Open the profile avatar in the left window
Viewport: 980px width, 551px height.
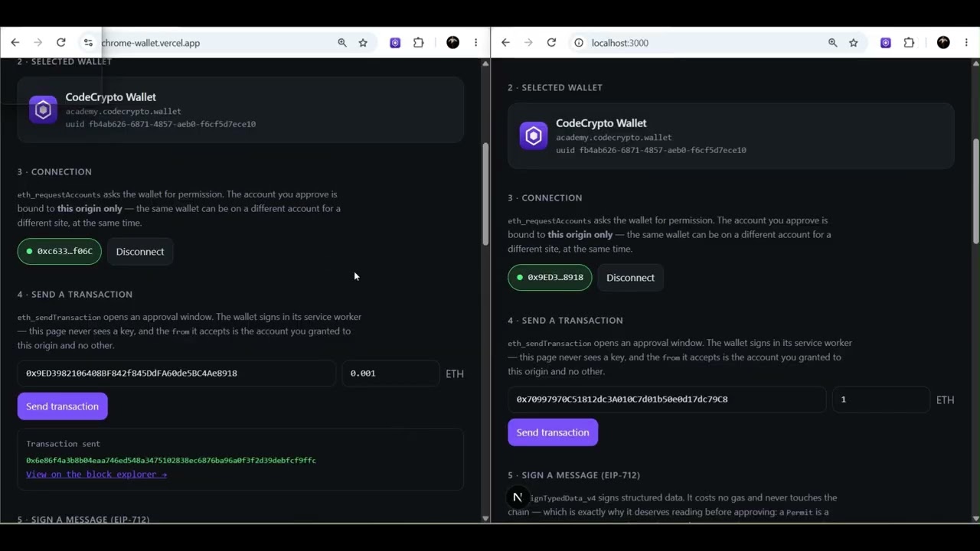(x=453, y=43)
